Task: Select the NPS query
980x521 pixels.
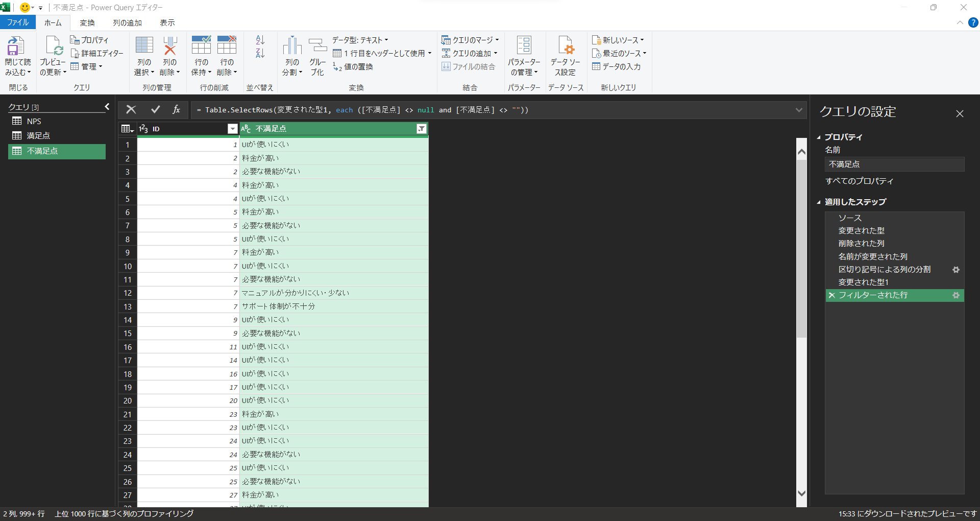Action: point(57,121)
